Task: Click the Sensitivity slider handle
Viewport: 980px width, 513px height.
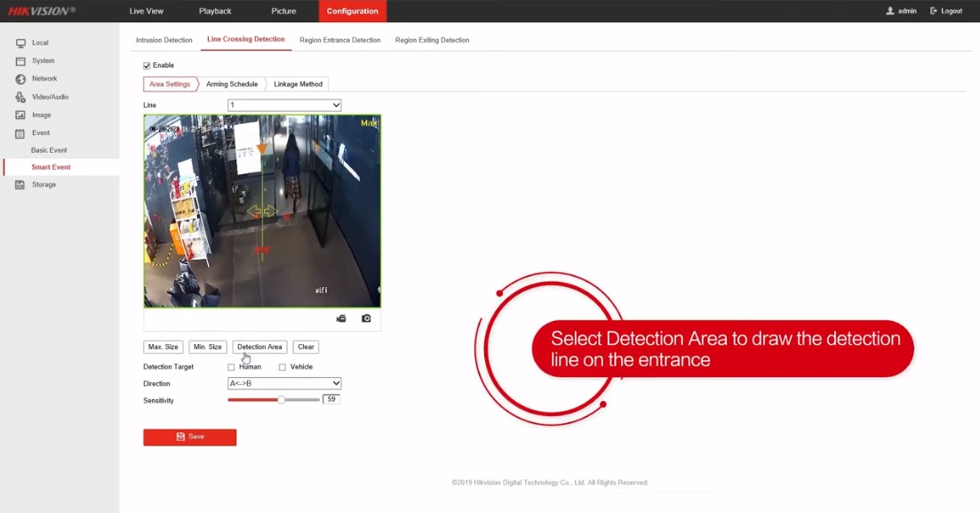Action: coord(281,400)
